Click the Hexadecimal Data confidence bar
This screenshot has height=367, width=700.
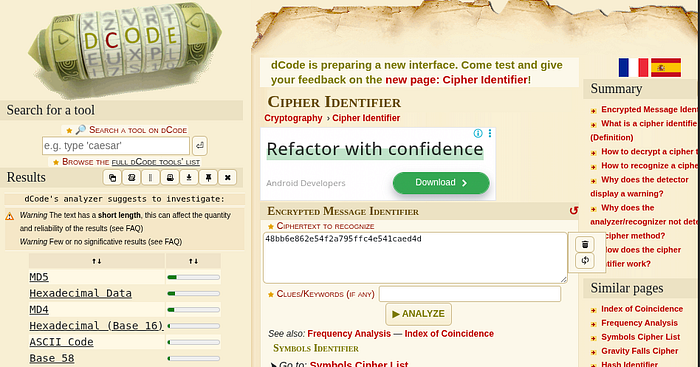click(x=193, y=293)
